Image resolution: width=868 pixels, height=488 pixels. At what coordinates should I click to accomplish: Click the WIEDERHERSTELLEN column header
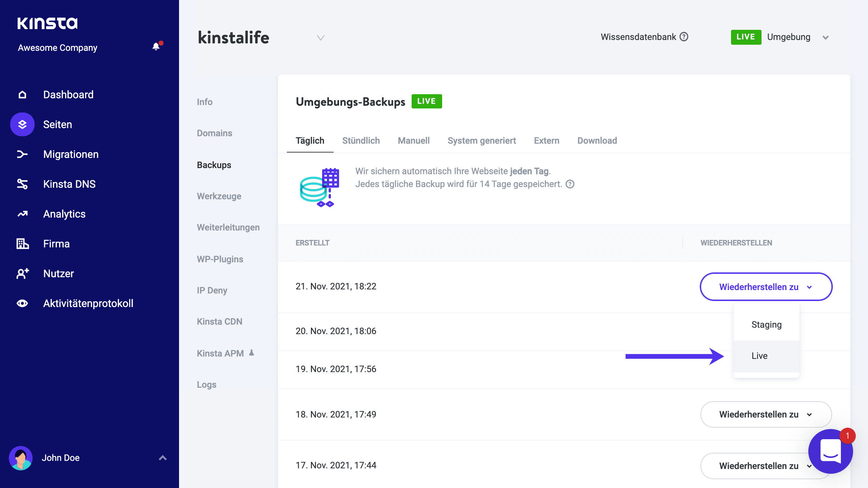736,243
